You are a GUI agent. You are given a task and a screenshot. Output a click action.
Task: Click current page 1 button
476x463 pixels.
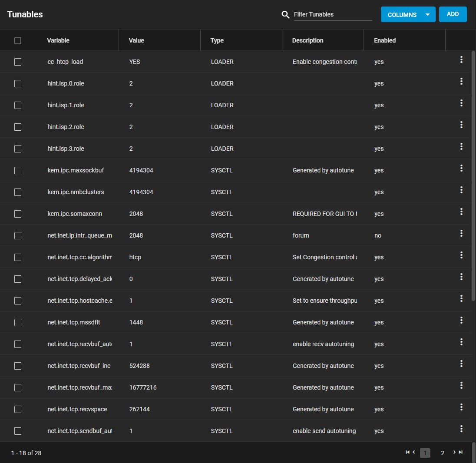(x=425, y=453)
